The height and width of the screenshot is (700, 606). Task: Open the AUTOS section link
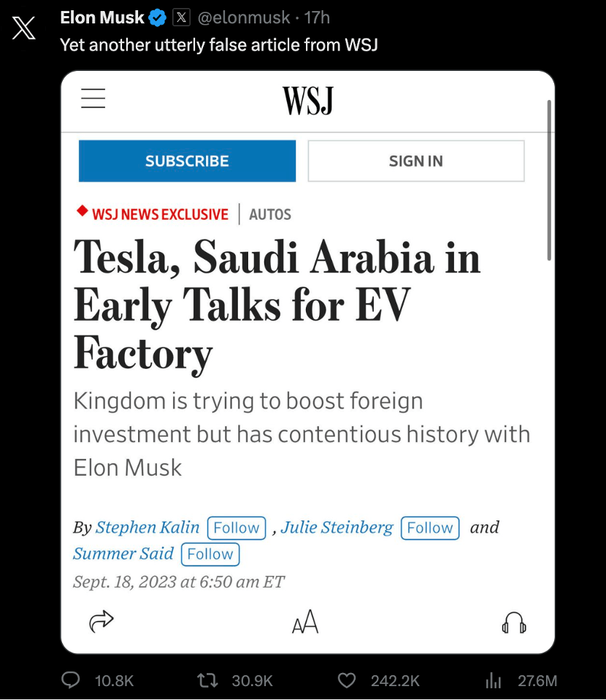(270, 215)
